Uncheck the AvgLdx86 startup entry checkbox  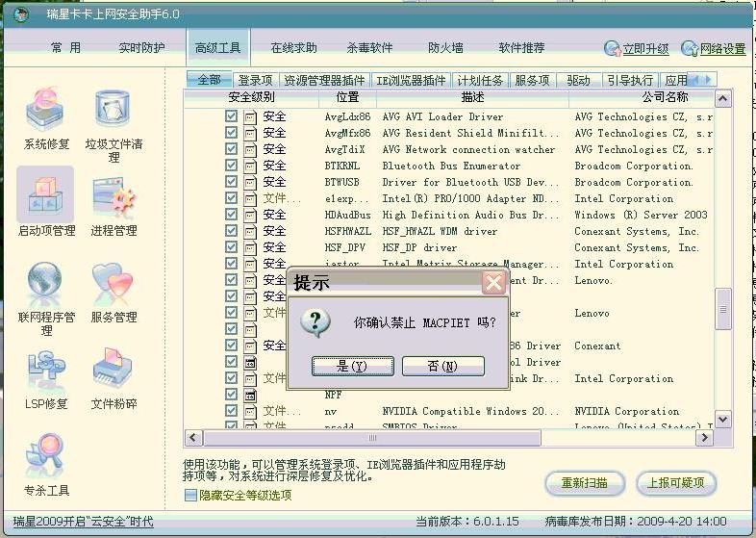231,117
